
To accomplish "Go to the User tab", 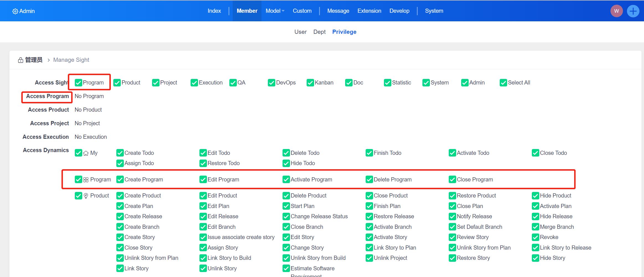I will [300, 32].
